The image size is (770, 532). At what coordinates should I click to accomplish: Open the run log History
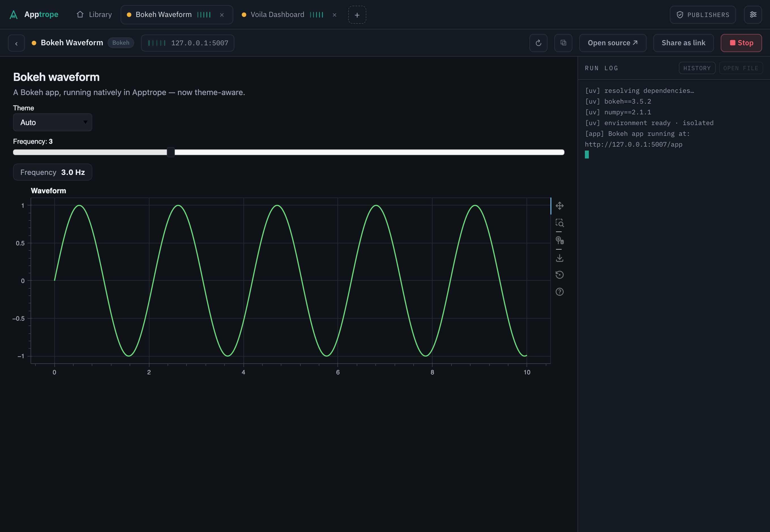[x=697, y=68]
